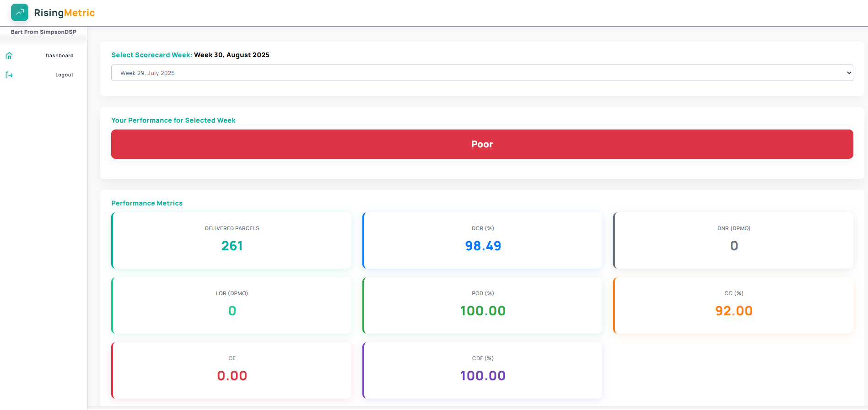Click the RisingMetric chart logo icon
Viewport: 868px width, 410px height.
pyautogui.click(x=20, y=12)
